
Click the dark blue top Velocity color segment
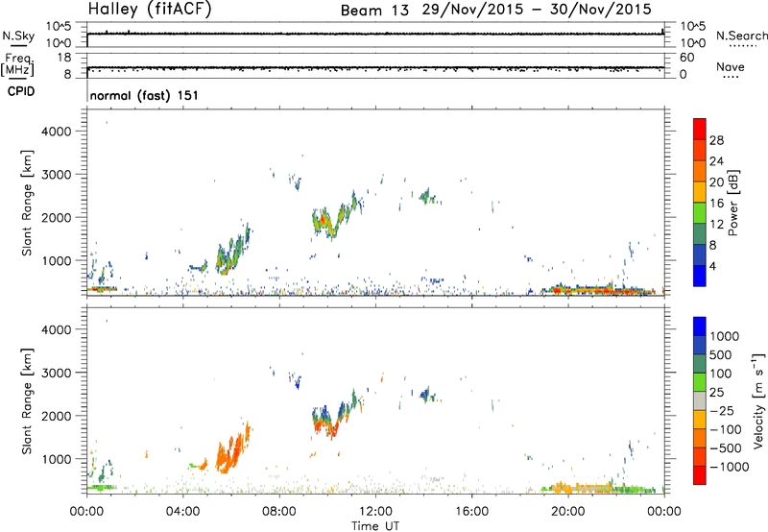[x=700, y=326]
